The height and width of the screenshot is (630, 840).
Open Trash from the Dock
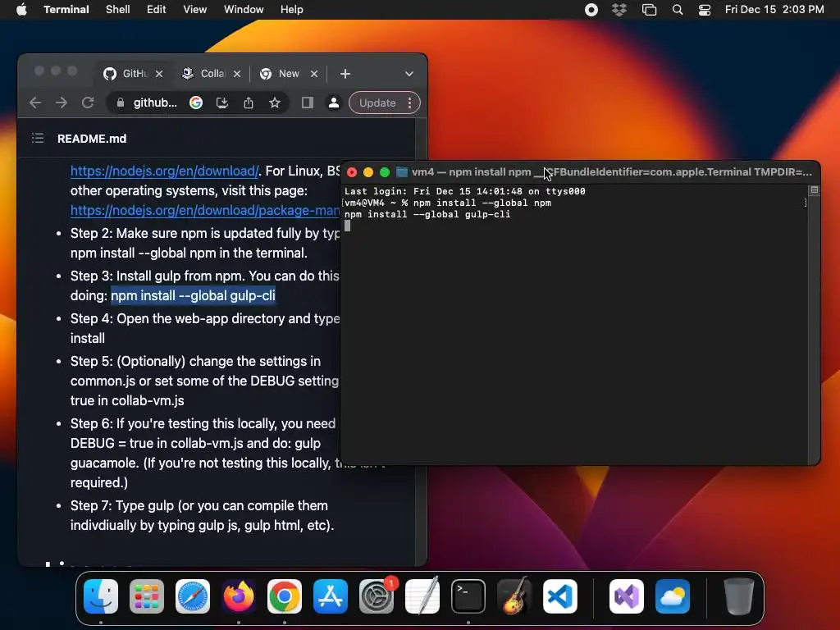(739, 596)
